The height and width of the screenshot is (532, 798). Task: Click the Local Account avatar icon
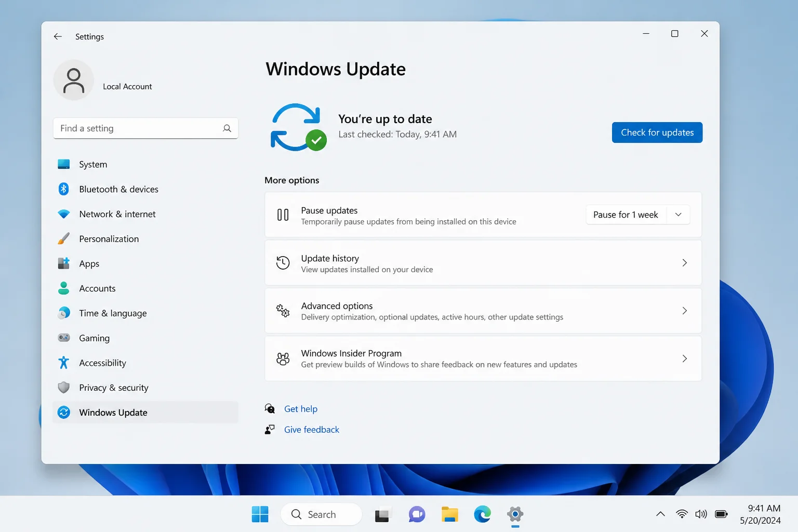[x=74, y=80]
